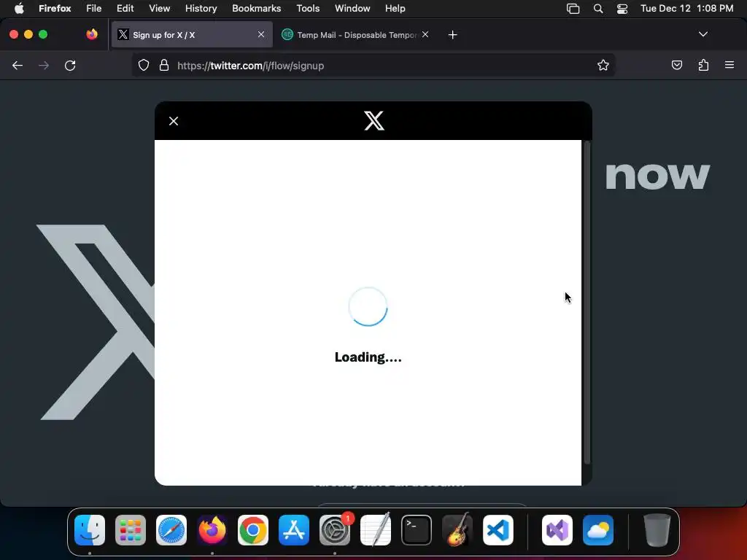
Task: Open a new browser tab
Action: (x=452, y=35)
